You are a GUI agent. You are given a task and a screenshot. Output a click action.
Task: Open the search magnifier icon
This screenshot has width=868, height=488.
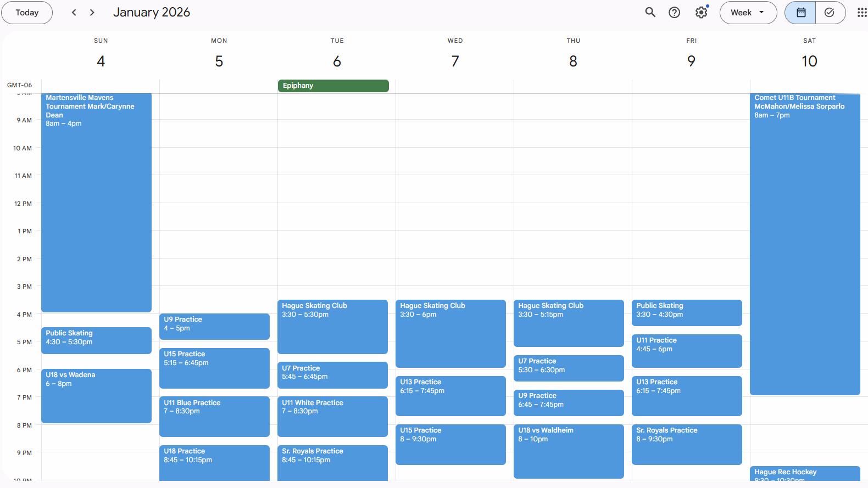[650, 13]
